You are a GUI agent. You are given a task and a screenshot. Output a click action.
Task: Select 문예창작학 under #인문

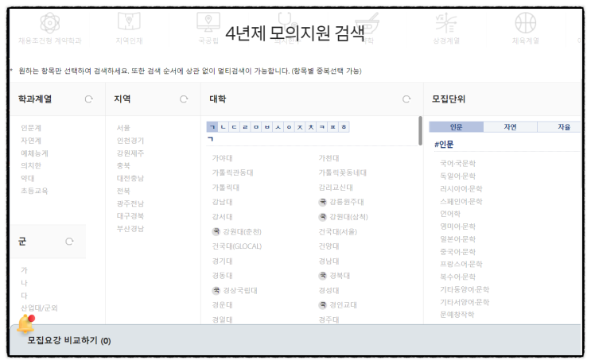(x=457, y=314)
